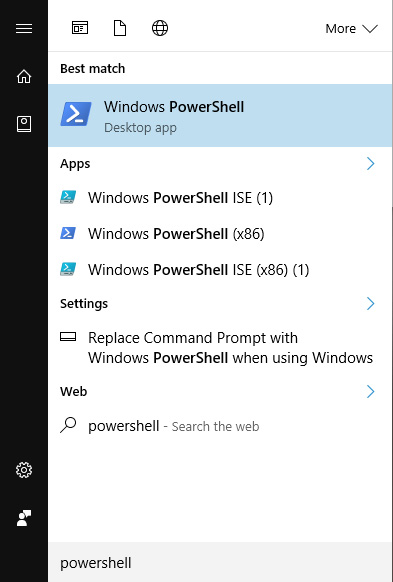
Task: Open the hamburger menu icon
Action: click(x=24, y=29)
